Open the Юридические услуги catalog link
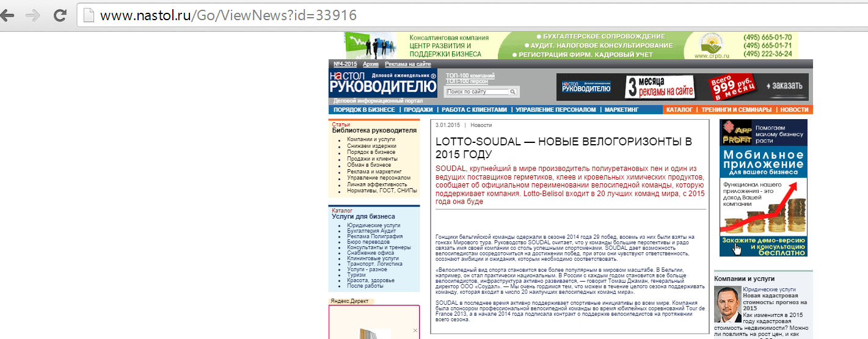This screenshot has height=339, width=868. (x=374, y=225)
